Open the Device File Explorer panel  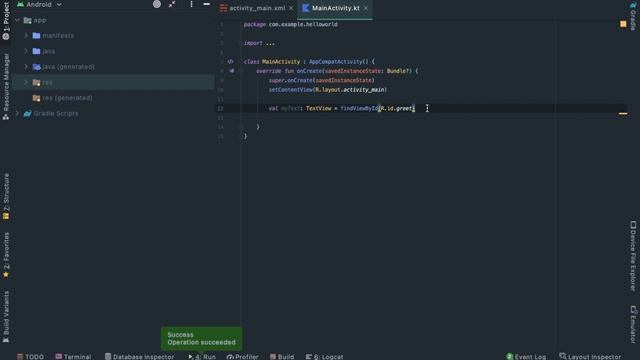[633, 256]
